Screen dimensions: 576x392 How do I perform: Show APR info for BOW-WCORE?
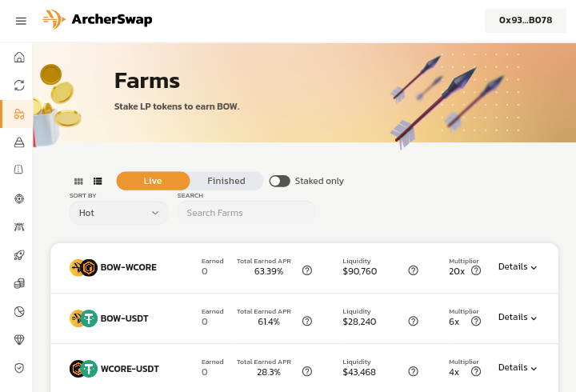click(x=307, y=271)
